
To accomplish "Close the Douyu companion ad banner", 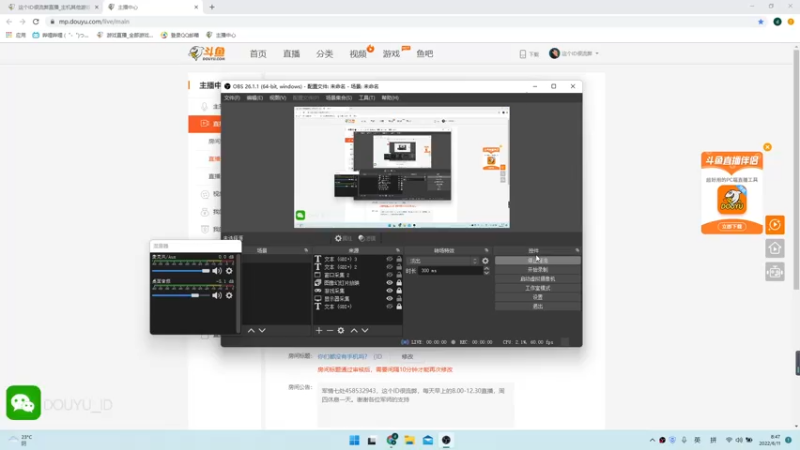I will pos(767,147).
